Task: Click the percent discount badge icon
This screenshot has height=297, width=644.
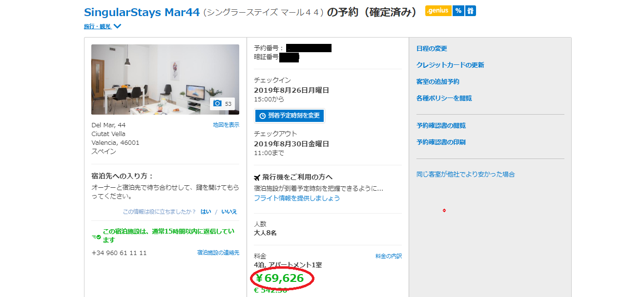Action: click(x=458, y=11)
